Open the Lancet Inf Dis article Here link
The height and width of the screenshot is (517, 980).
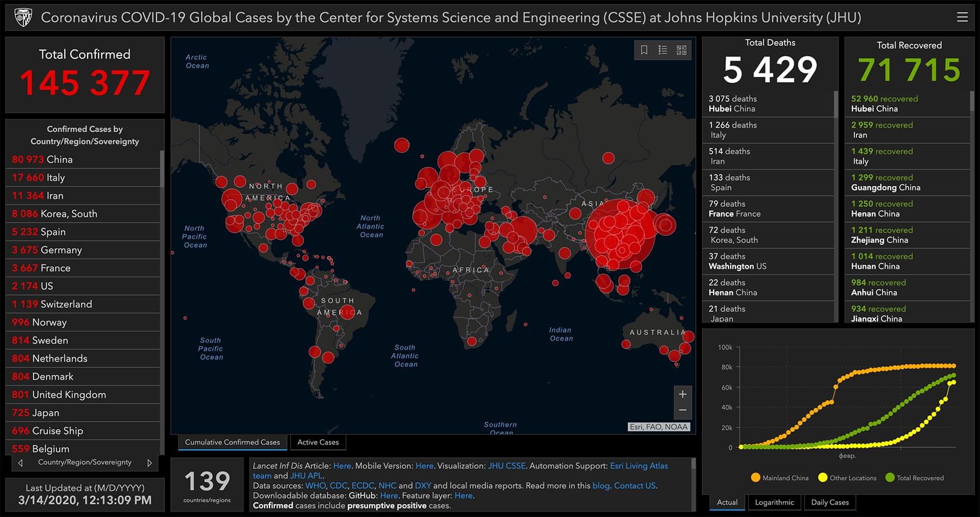tap(342, 466)
